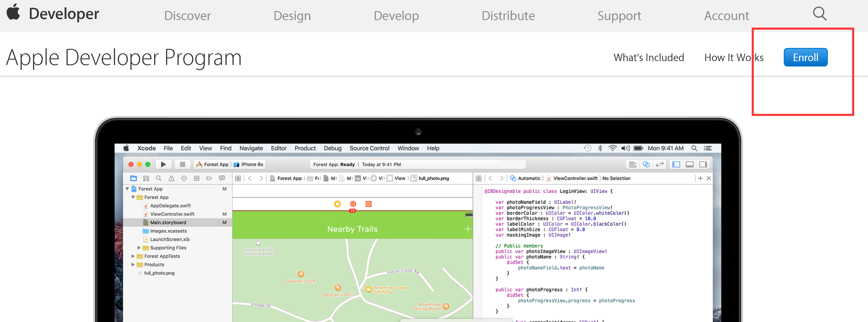Open the Report navigator speech-bubble icon
This screenshot has height=322, width=868.
tap(222, 178)
